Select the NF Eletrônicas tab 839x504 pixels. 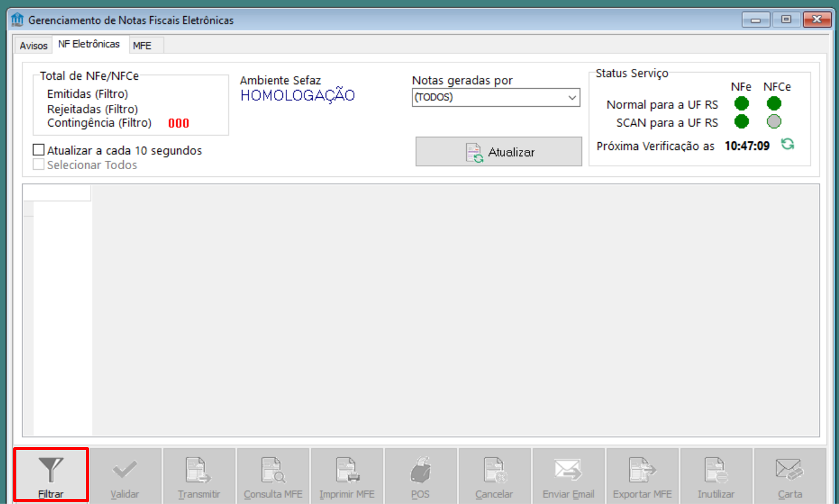(x=89, y=44)
